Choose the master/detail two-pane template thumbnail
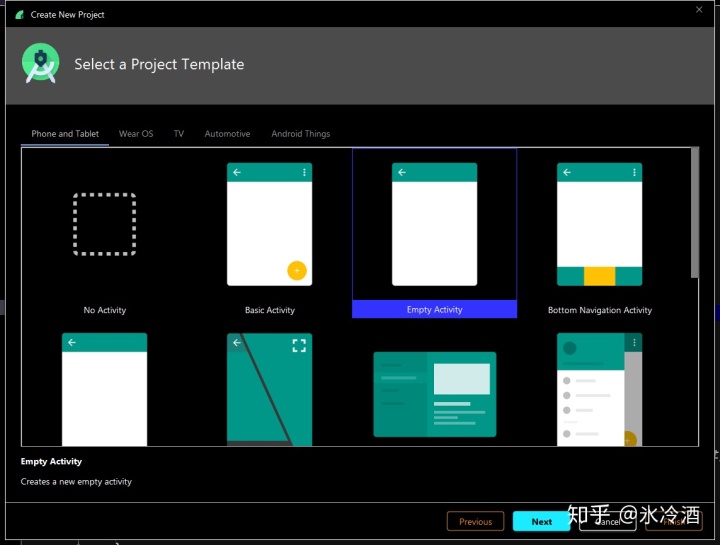The width and height of the screenshot is (720, 545). [x=434, y=394]
